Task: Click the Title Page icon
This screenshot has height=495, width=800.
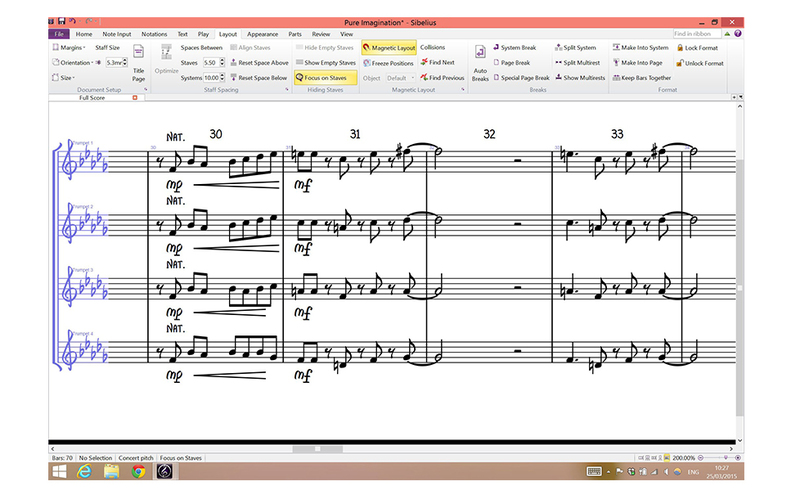Action: (x=138, y=68)
